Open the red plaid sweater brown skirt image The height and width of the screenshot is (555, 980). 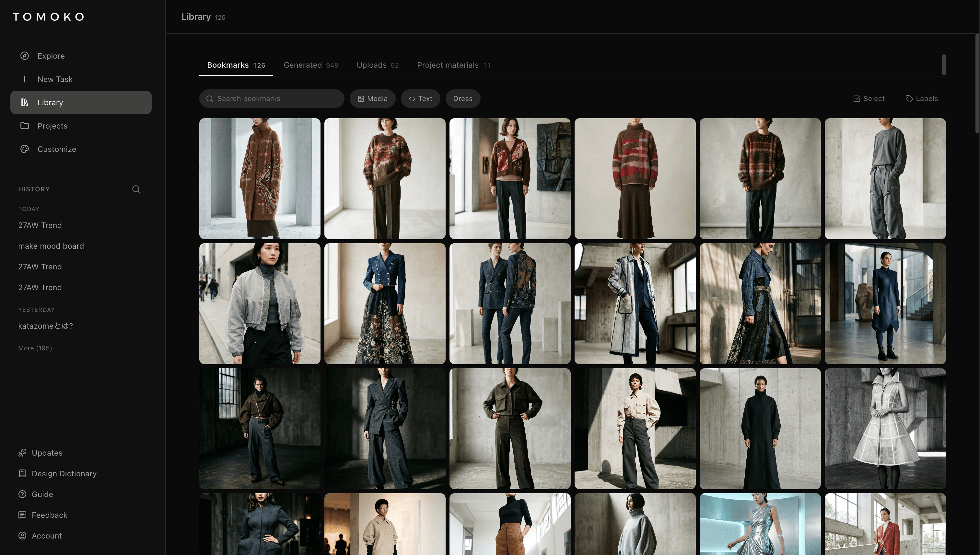[635, 178]
